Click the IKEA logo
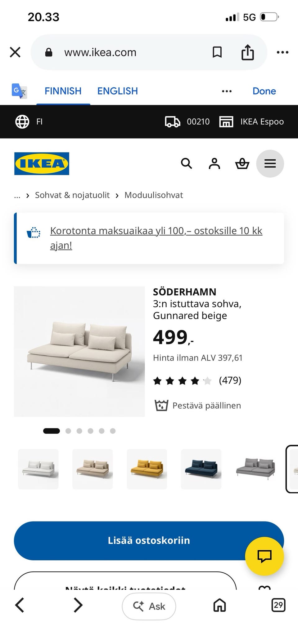Screen dimensions: 298x644 [42, 163]
